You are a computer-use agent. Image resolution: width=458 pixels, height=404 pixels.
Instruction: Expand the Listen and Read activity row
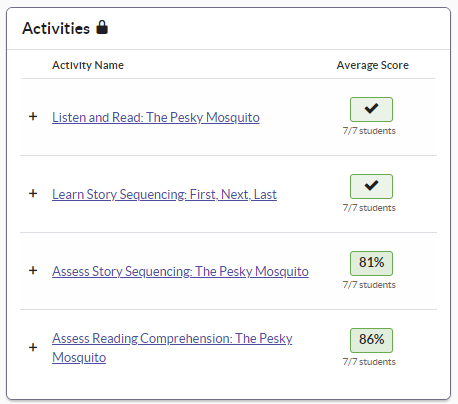(x=33, y=117)
